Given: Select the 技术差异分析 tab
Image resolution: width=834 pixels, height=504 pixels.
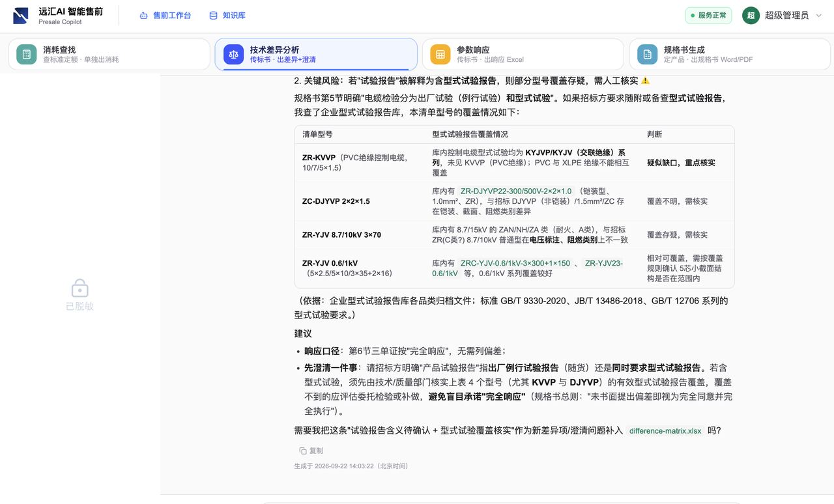Looking at the screenshot, I should click(316, 55).
